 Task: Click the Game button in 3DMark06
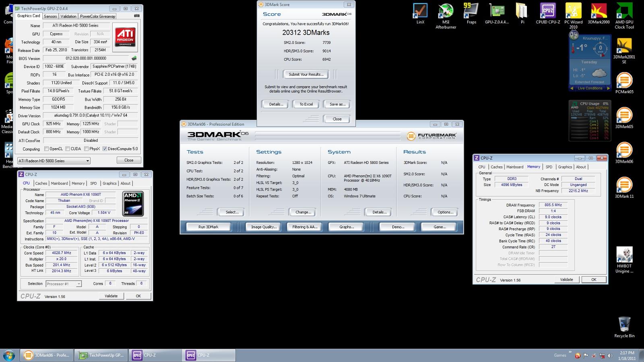440,227
